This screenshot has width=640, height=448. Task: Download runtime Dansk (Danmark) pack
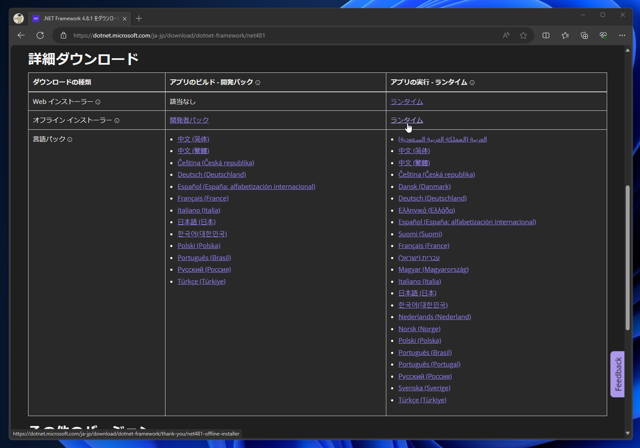424,186
